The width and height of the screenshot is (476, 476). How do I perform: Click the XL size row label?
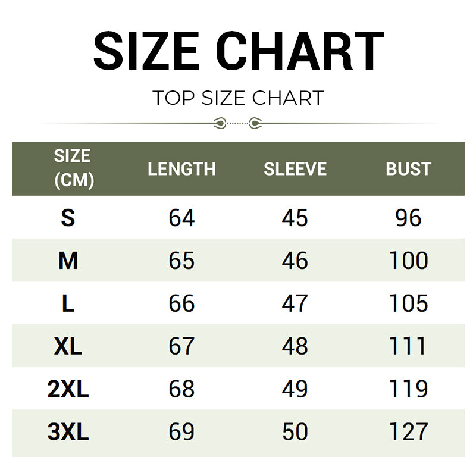pos(68,346)
